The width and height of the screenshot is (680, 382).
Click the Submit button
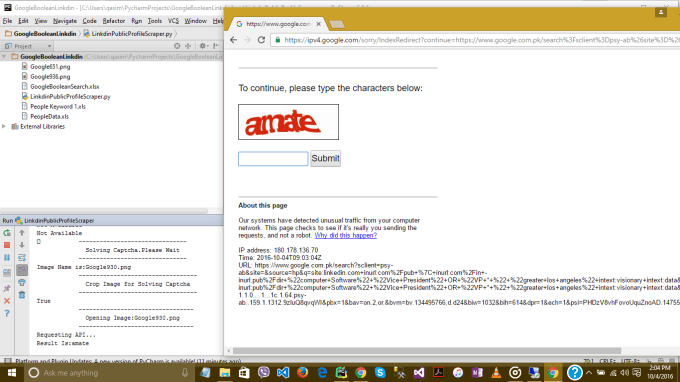pos(325,158)
